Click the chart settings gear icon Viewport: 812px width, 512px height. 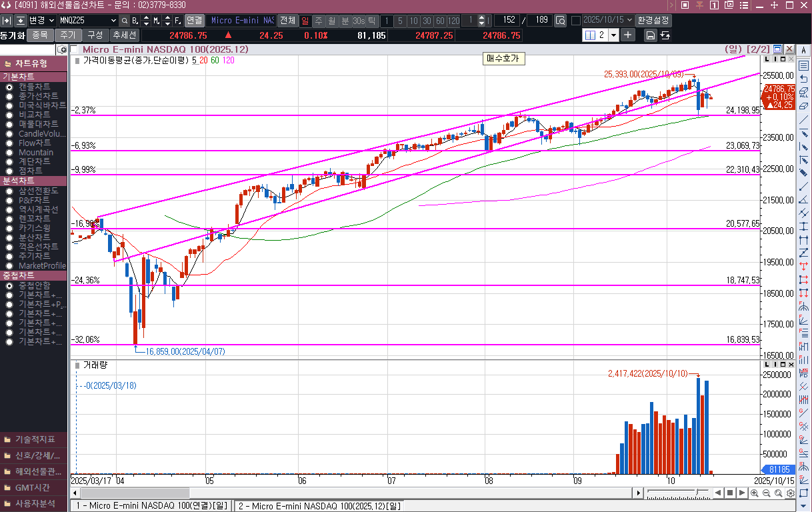pyautogui.click(x=790, y=493)
